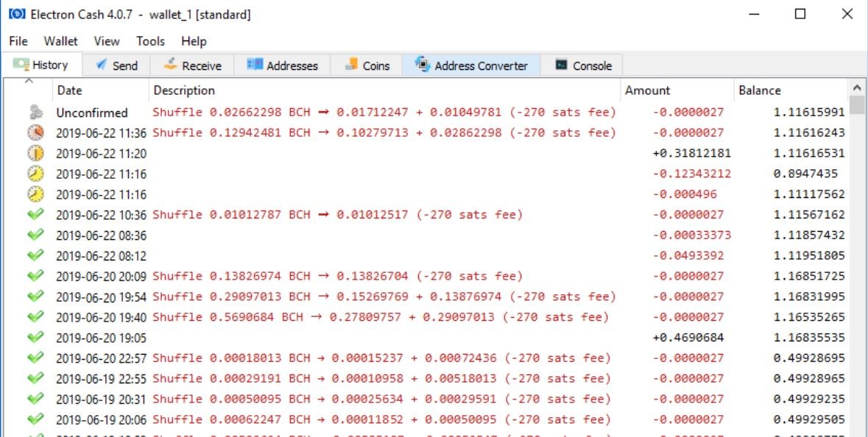The height and width of the screenshot is (437, 868).
Task: Click the 1.11615991 balance cell
Action: [809, 113]
